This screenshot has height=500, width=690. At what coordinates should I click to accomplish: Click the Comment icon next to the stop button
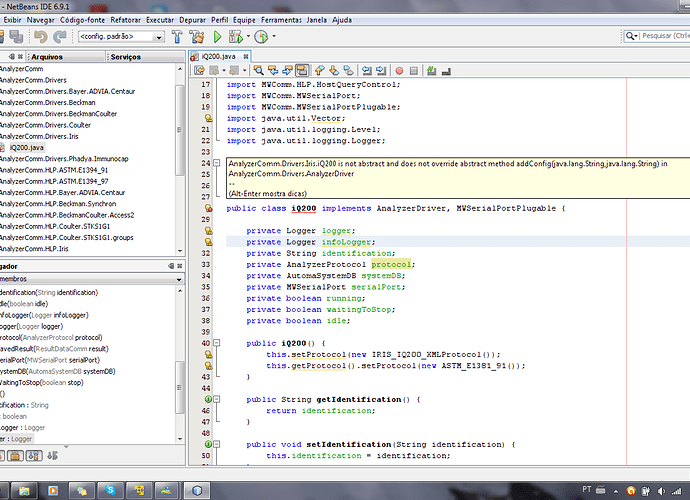[432, 70]
